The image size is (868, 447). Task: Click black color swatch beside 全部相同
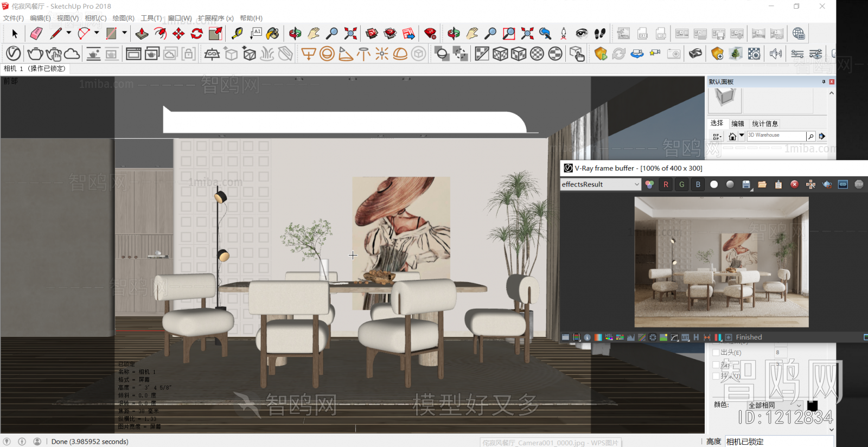coord(812,405)
